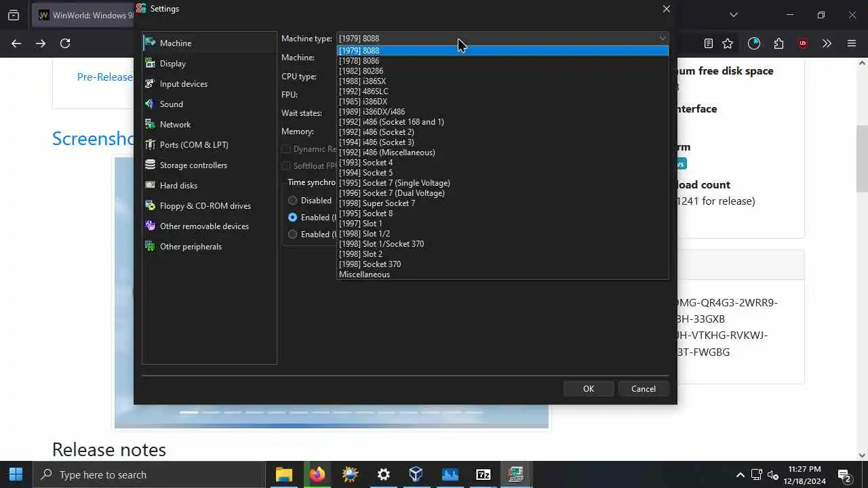
Task: Show hidden system tray icons chevron
Action: click(740, 474)
